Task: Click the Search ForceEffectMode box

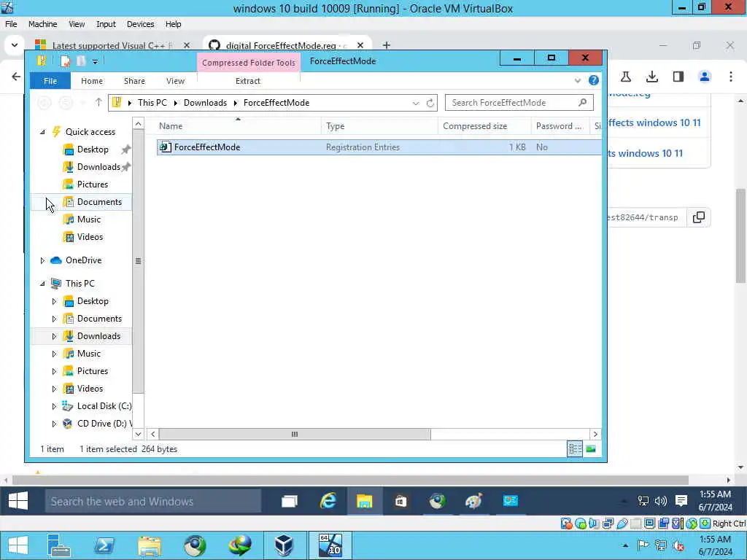Action: (x=519, y=102)
